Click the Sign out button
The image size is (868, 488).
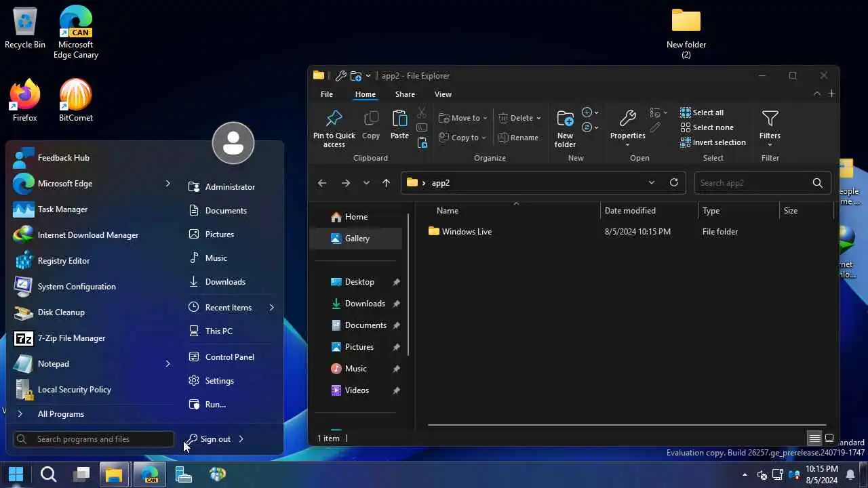[209, 439]
